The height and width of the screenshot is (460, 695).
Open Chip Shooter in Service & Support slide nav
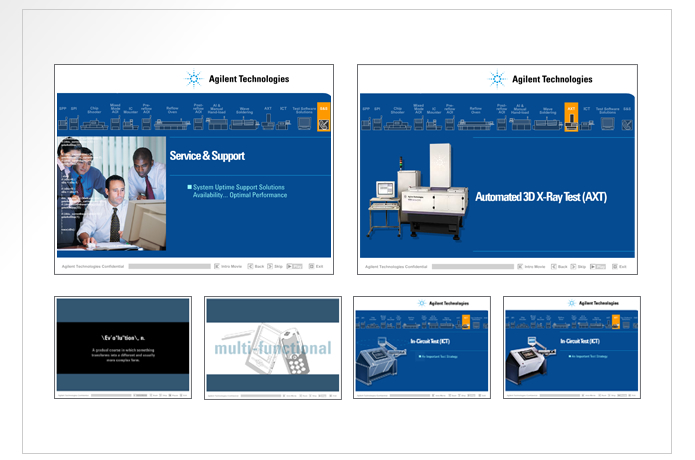coord(94,119)
